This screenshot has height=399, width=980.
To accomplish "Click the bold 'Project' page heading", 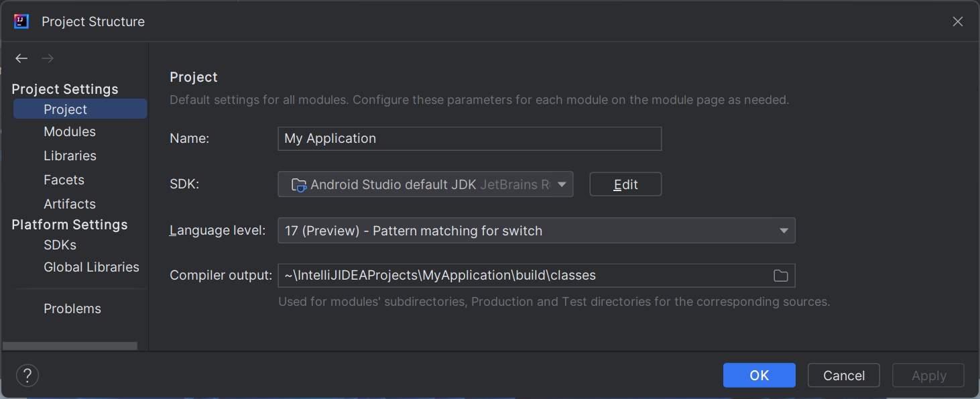I will (194, 77).
